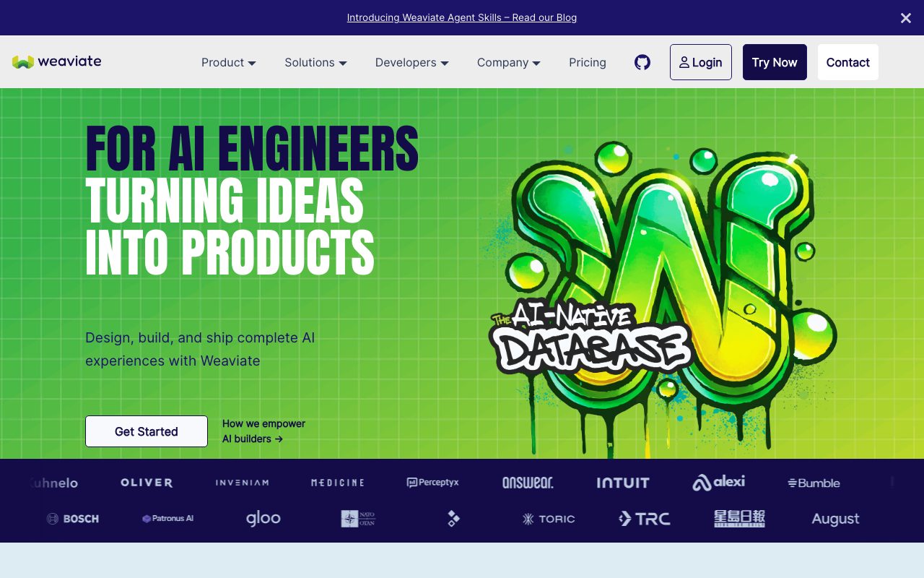The height and width of the screenshot is (578, 924).
Task: Click the TRC logo
Action: pyautogui.click(x=644, y=519)
